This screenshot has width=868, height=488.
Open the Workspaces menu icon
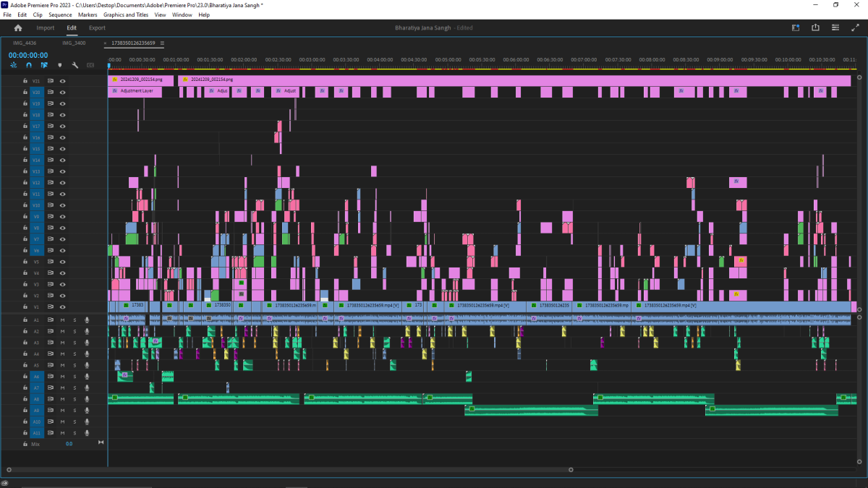click(x=835, y=28)
